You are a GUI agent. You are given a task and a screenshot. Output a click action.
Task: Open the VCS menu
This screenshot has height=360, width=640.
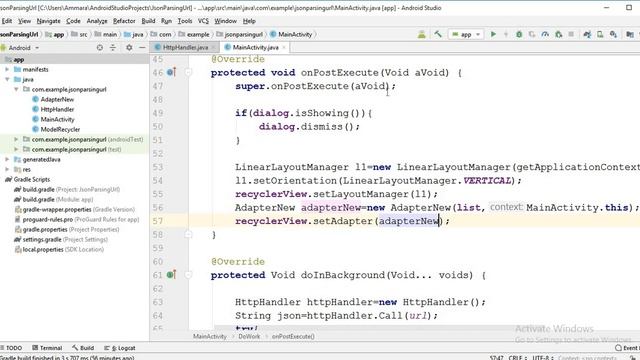click(x=203, y=21)
